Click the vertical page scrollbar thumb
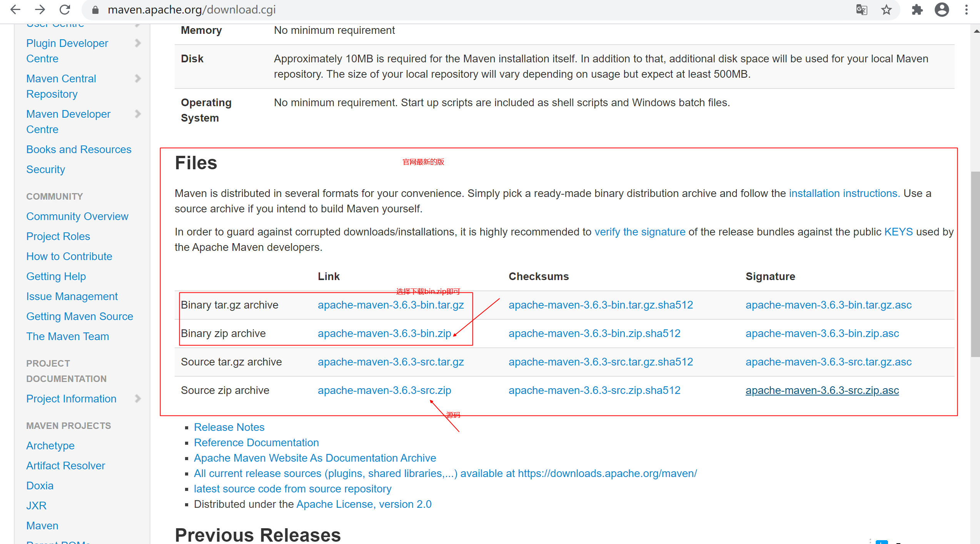The height and width of the screenshot is (544, 980). pos(975,264)
